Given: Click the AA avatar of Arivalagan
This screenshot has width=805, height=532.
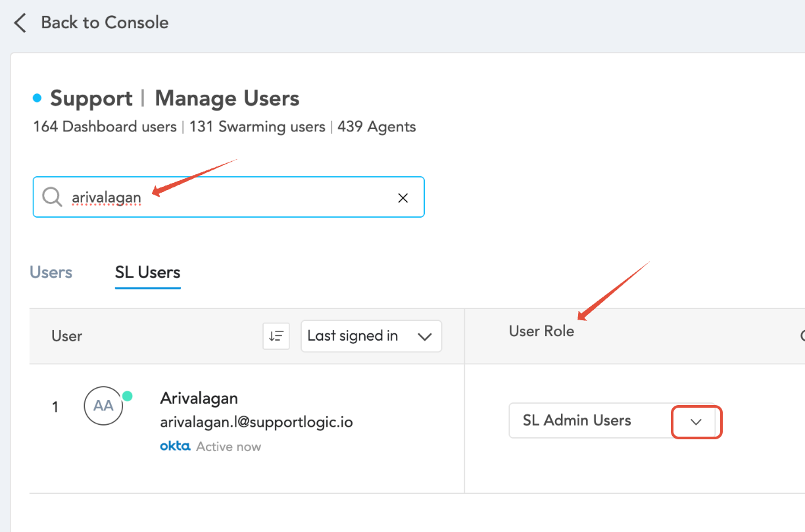Looking at the screenshot, I should click(104, 406).
